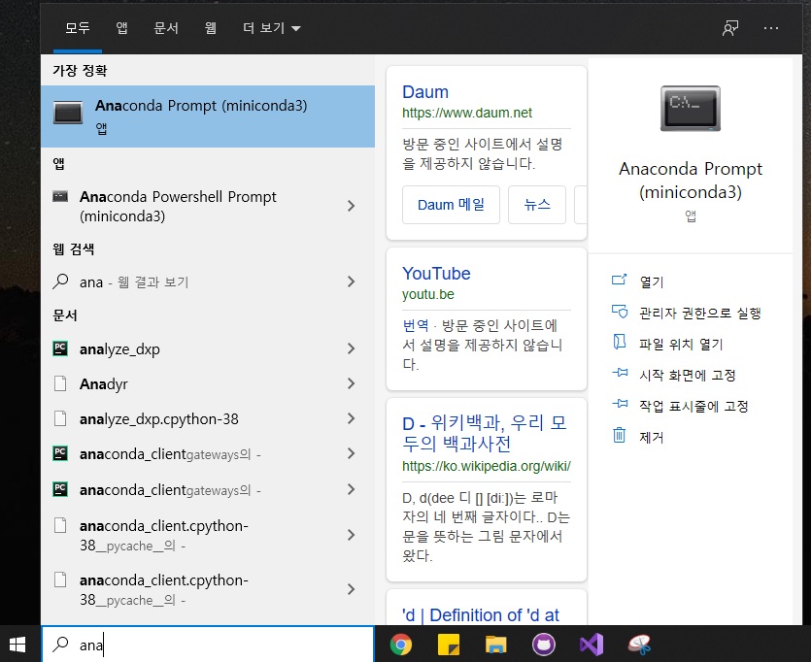Click the Anaconda Prompt best match icon
This screenshot has height=662, width=812.
coord(68,113)
